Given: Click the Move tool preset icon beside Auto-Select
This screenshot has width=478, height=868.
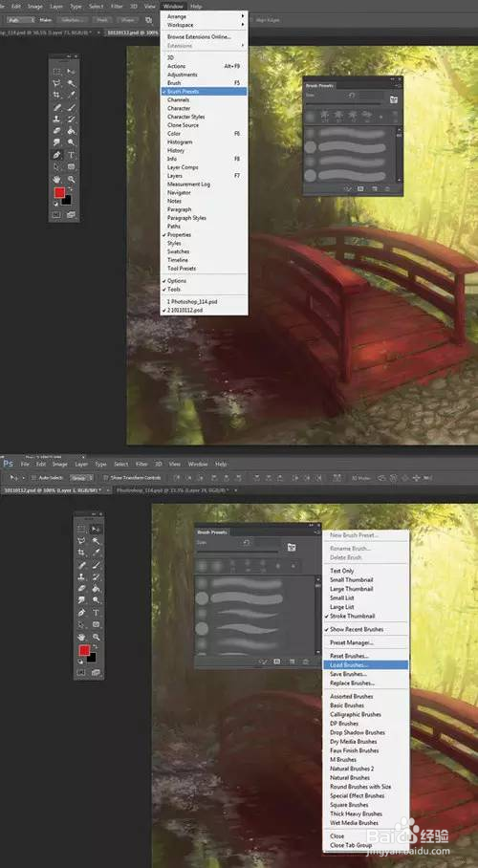Looking at the screenshot, I should [x=13, y=477].
